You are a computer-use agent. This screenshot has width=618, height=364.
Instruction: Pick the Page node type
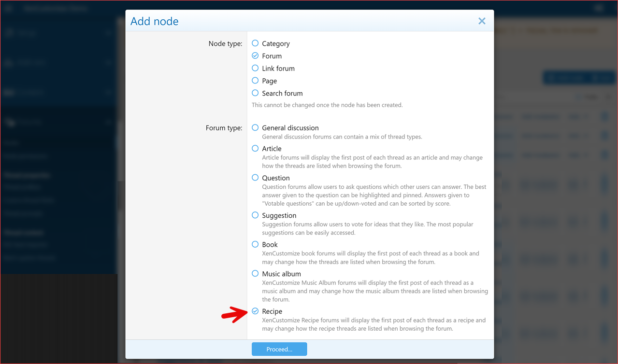pyautogui.click(x=255, y=81)
